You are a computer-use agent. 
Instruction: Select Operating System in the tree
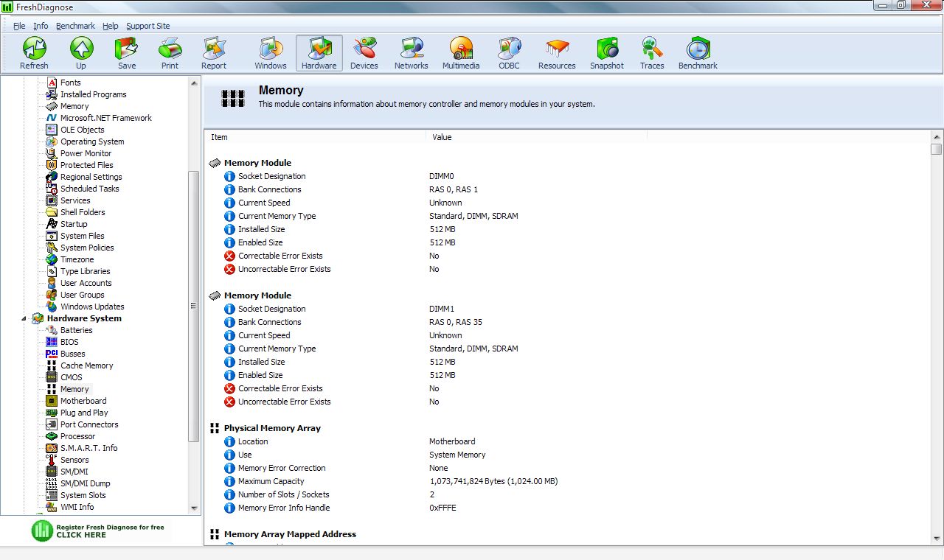tap(92, 141)
